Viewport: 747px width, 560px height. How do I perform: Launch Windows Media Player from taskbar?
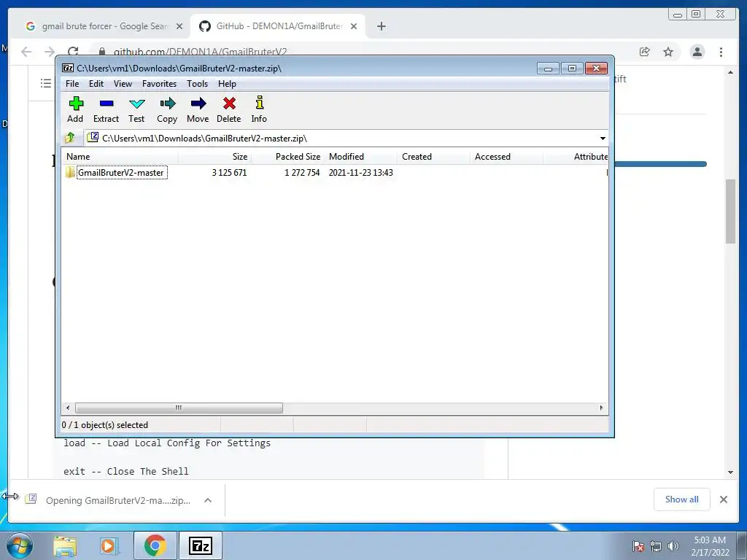point(109,545)
